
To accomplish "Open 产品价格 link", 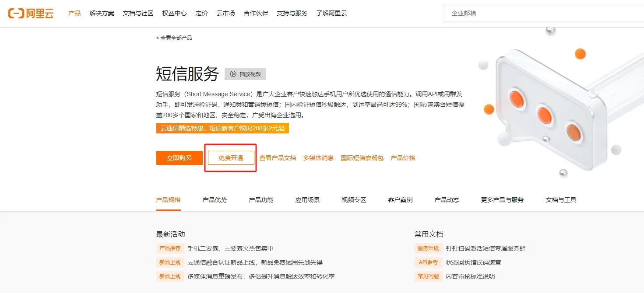I will coord(403,158).
